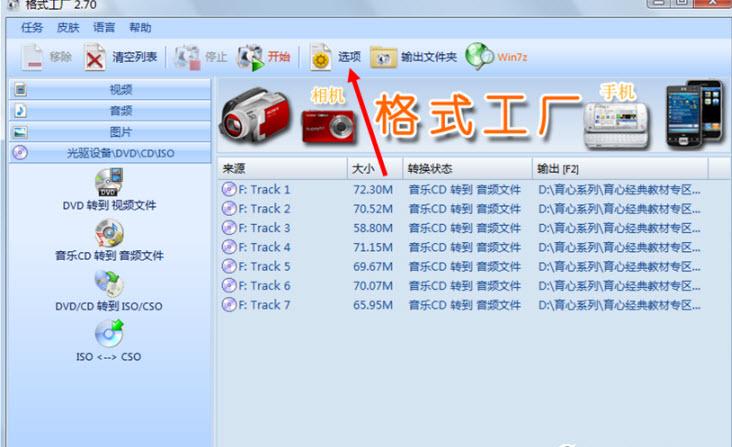Open the 任务 menu
Viewport: 732px width, 447px height.
click(x=32, y=28)
